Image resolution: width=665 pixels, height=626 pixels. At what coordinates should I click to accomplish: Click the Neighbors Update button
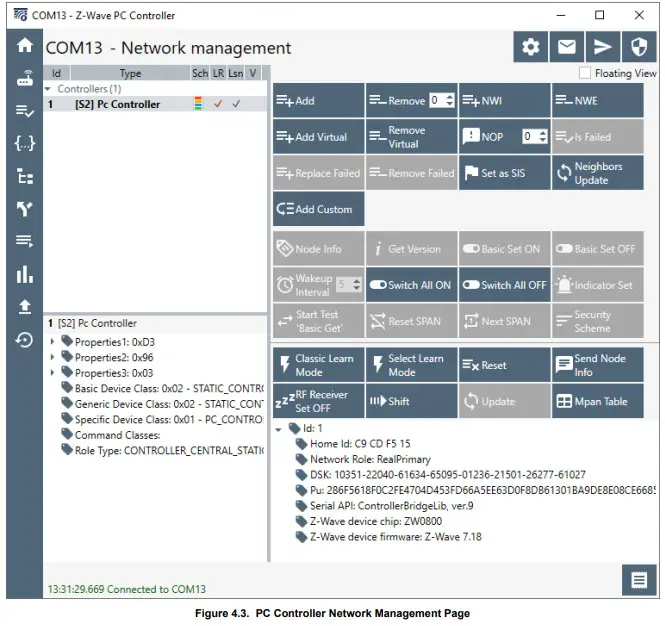(598, 173)
